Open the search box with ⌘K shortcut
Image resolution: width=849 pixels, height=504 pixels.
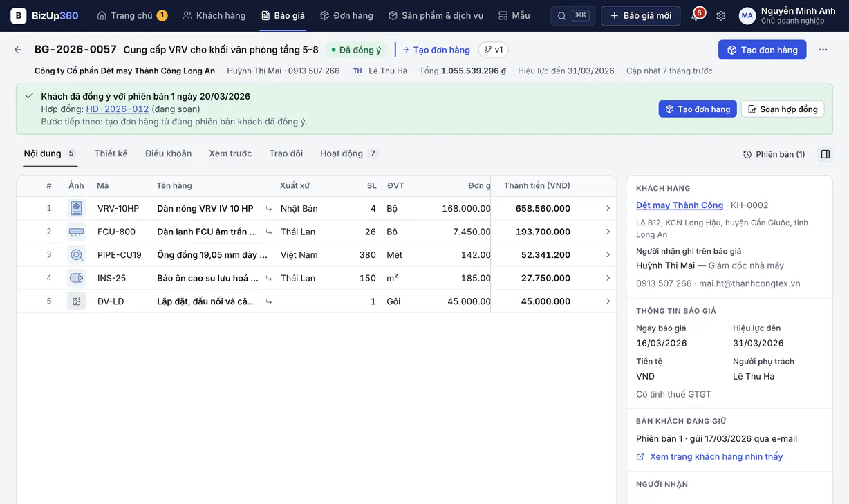[x=572, y=15]
